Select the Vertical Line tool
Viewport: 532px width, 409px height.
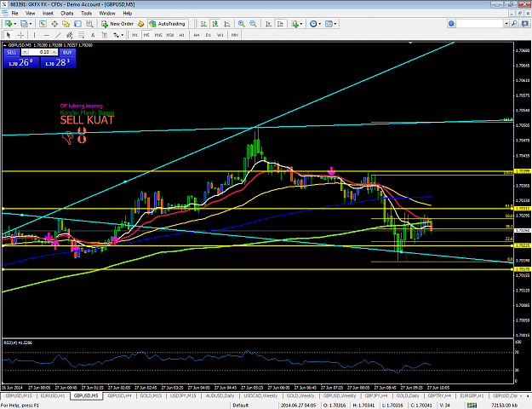pyautogui.click(x=34, y=35)
